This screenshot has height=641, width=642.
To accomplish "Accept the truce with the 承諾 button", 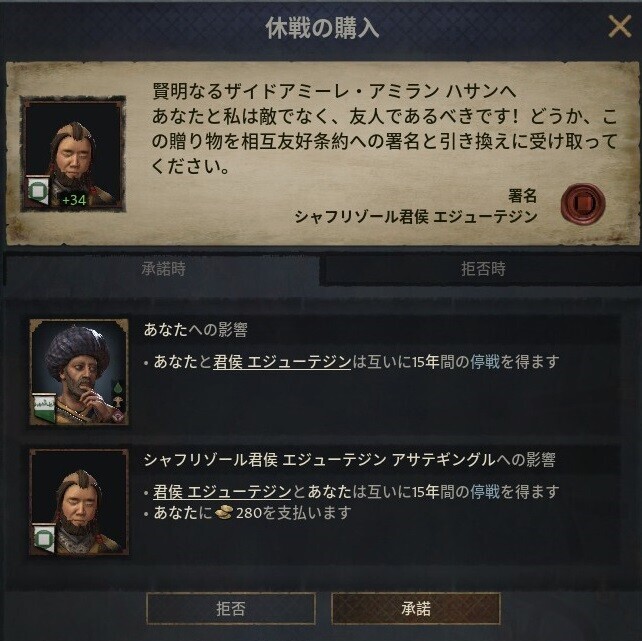I will click(x=416, y=608).
